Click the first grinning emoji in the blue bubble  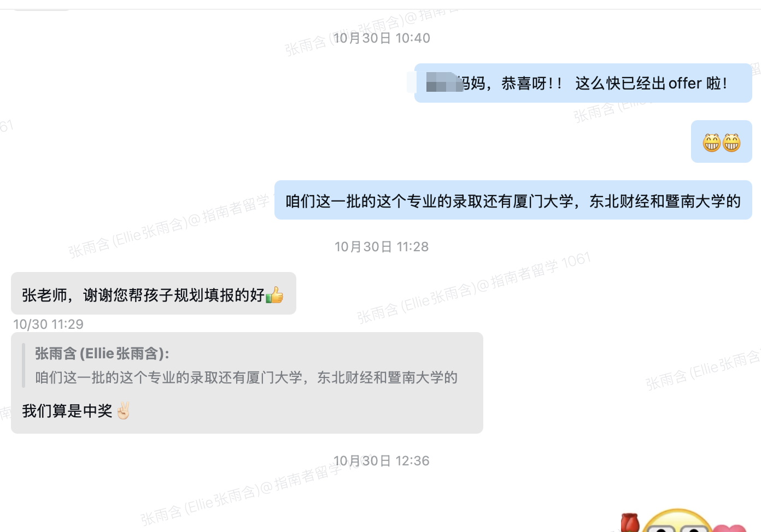pos(712,143)
